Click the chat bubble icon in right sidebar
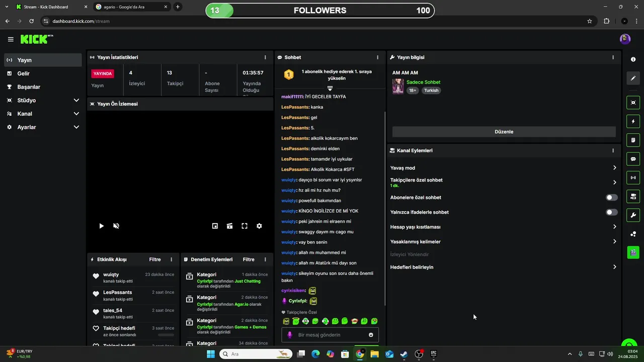The width and height of the screenshot is (644, 362). 633,159
